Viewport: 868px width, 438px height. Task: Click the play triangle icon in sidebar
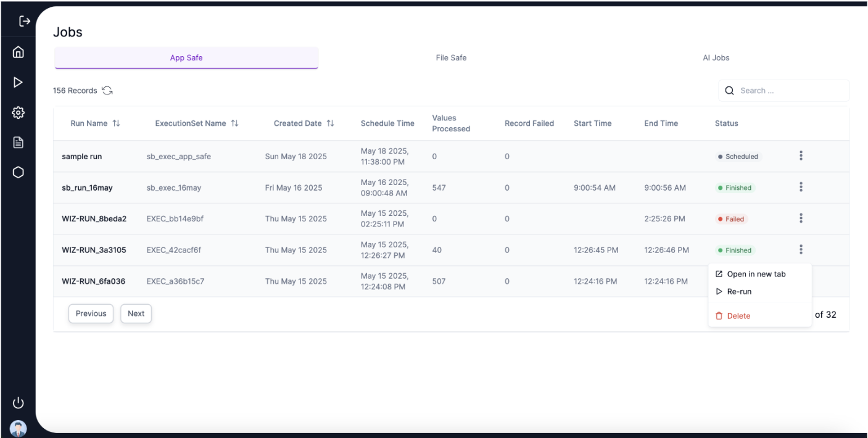[x=18, y=82]
